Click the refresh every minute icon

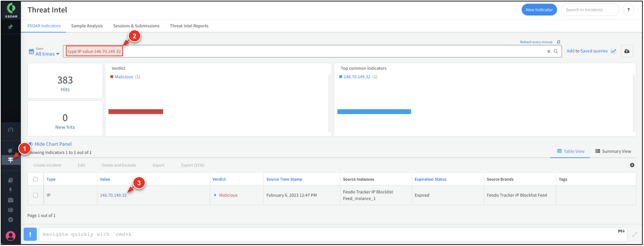[x=559, y=42]
